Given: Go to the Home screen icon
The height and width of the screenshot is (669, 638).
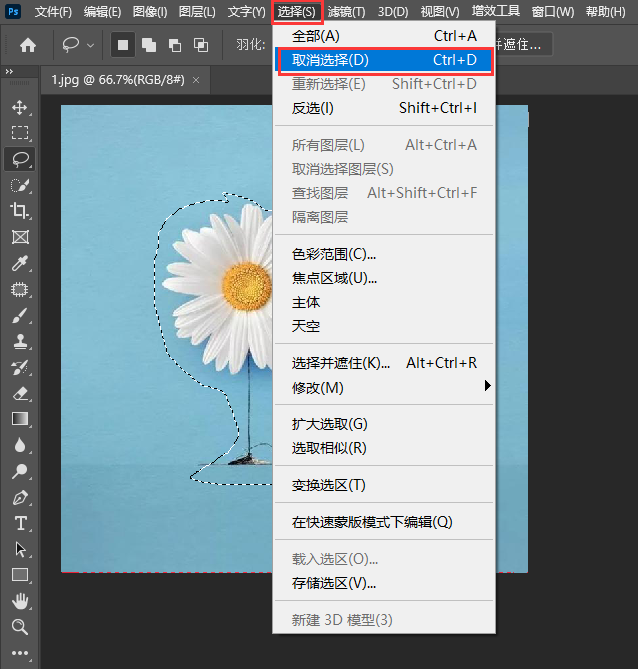Looking at the screenshot, I should [x=28, y=45].
